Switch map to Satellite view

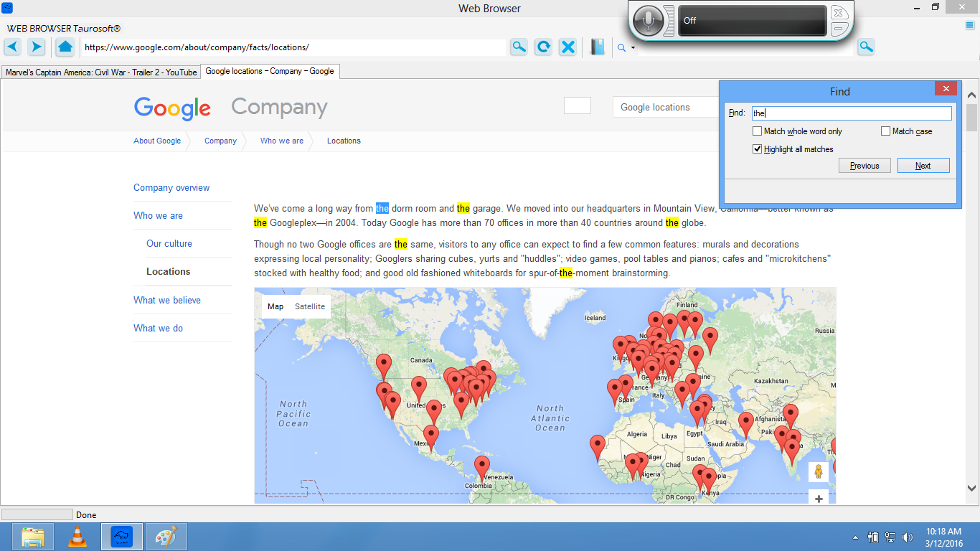click(x=310, y=306)
